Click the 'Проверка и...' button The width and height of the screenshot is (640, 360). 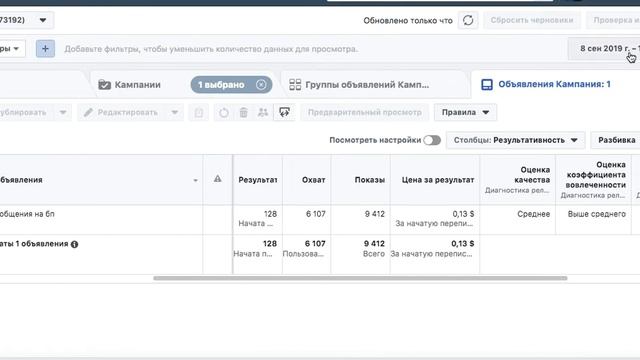(x=613, y=20)
